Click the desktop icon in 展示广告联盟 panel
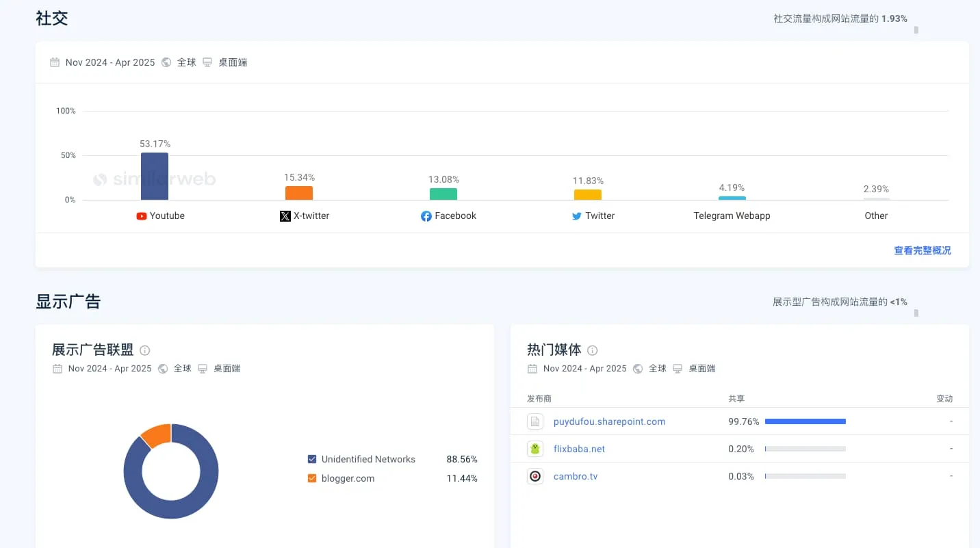 click(203, 369)
